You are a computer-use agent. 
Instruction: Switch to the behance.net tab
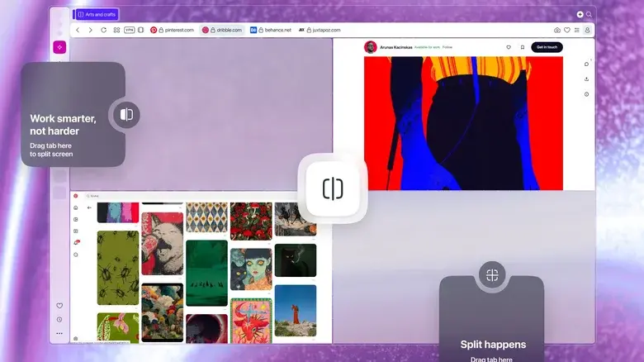coord(271,30)
